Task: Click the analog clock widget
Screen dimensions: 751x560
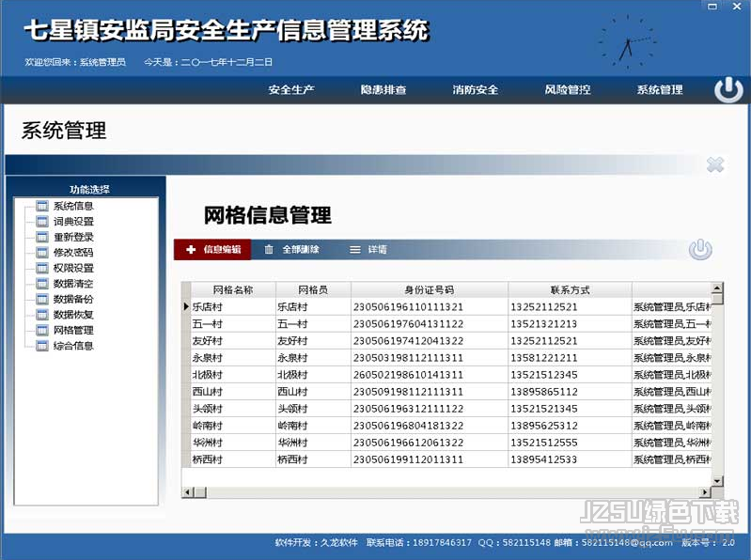Action: (x=628, y=41)
